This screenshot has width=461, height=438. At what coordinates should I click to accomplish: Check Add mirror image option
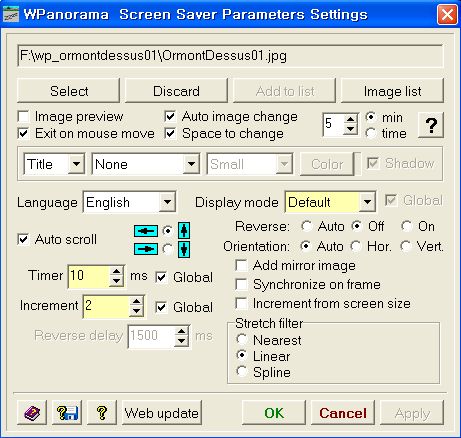point(241,266)
